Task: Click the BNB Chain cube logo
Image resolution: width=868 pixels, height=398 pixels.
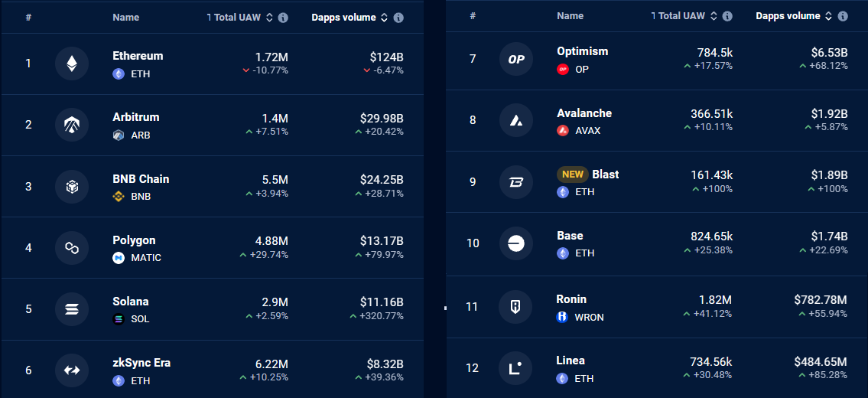Action: click(x=72, y=186)
